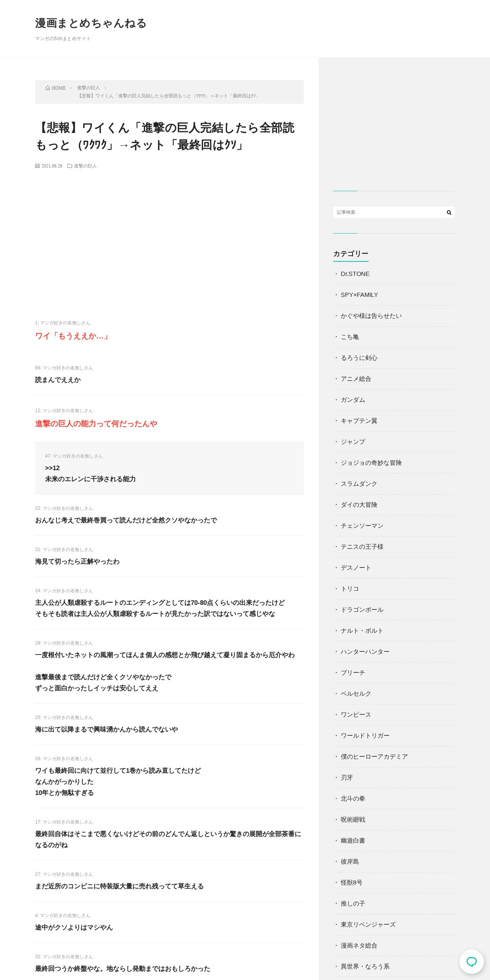Choose the 幽遊白書 category
Viewport: 490px width, 980px height.
pos(353,841)
